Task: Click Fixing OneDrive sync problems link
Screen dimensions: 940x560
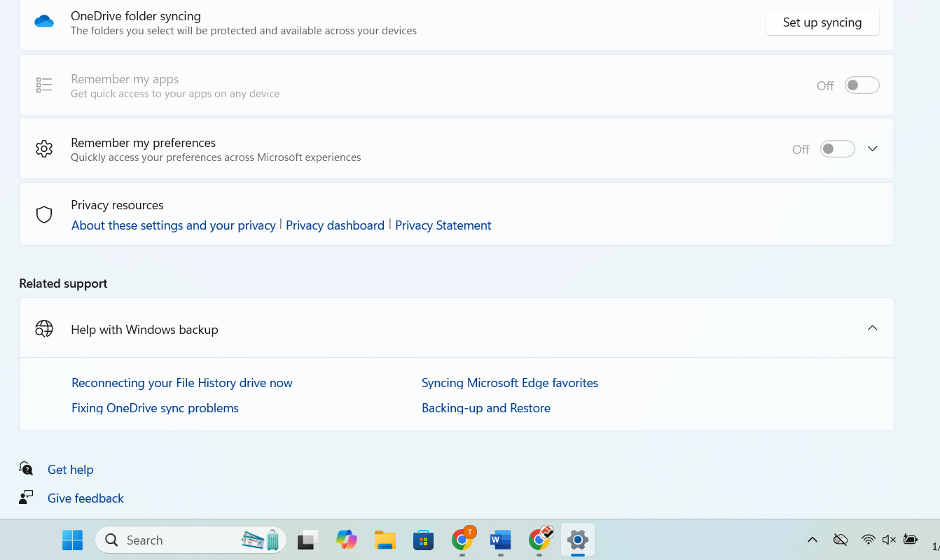Action: (x=155, y=408)
